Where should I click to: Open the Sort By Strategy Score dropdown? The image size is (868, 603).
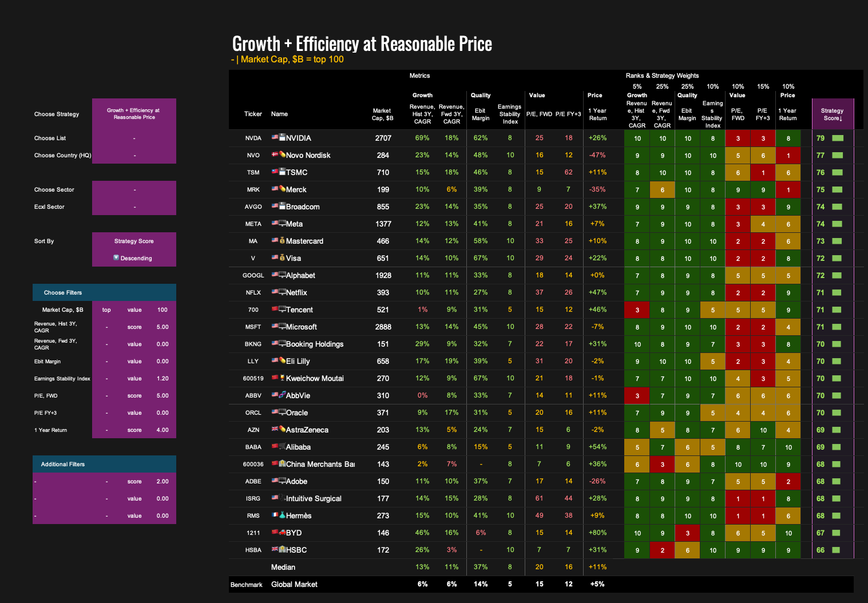coord(134,241)
